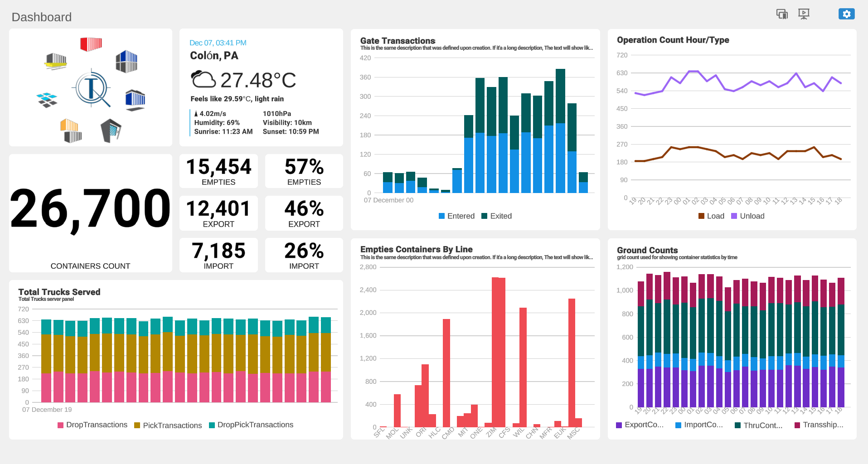
Task: Toggle ExportCo... legend entry
Action: pos(640,425)
